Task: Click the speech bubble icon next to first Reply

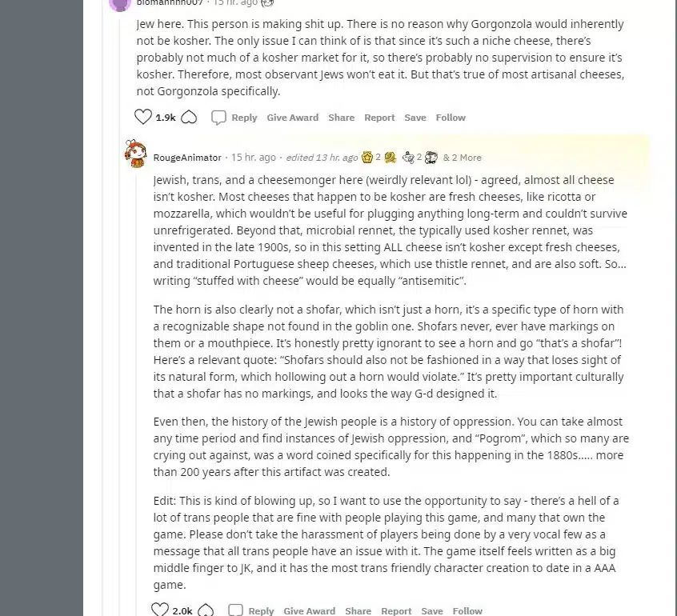Action: click(x=218, y=118)
